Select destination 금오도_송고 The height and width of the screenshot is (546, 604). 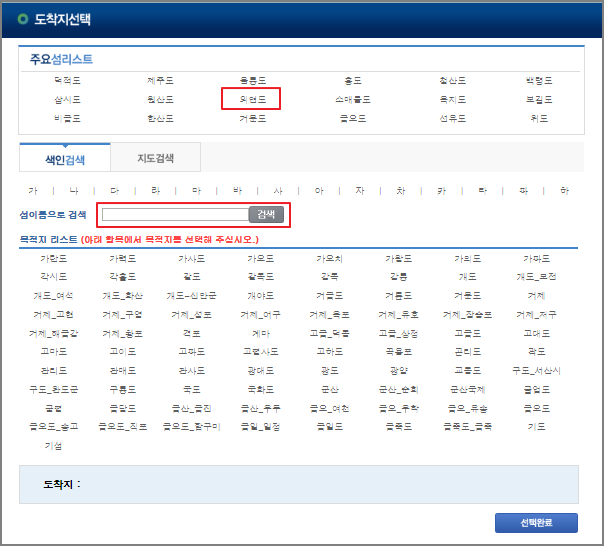[54, 426]
